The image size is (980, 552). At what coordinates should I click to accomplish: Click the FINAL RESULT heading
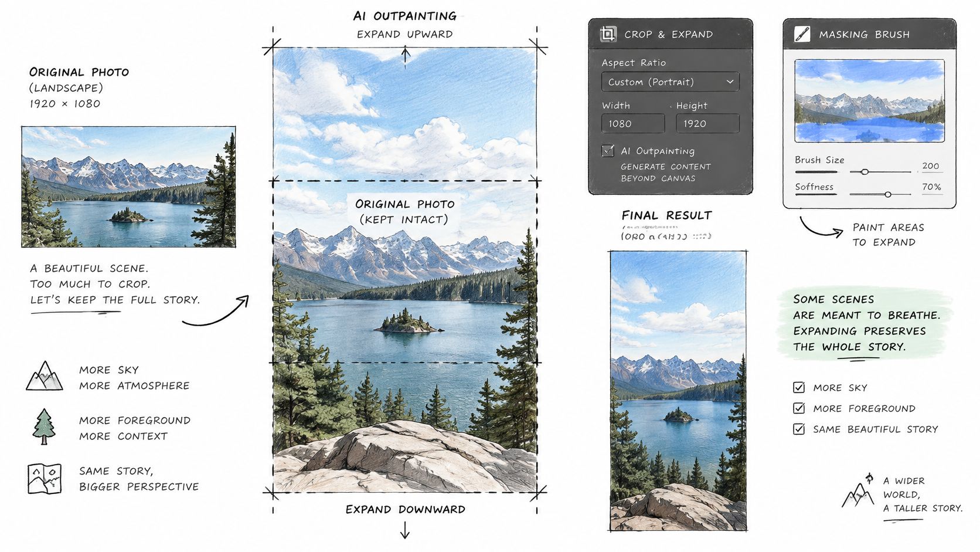[667, 215]
